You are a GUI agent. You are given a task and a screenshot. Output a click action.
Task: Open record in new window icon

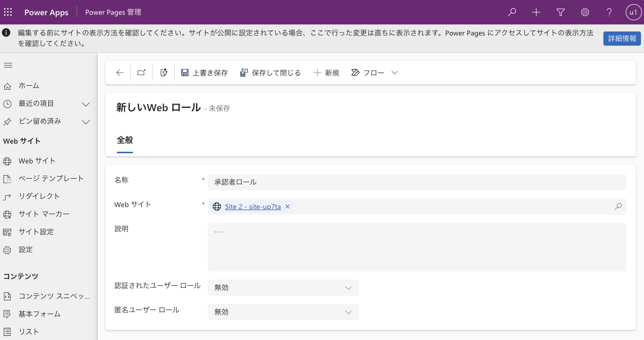(142, 73)
